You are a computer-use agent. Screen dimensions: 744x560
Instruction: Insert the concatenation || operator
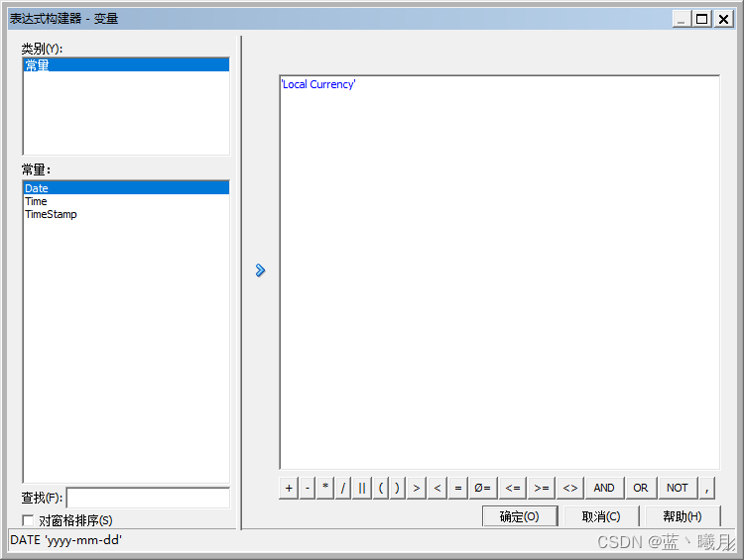click(x=362, y=488)
